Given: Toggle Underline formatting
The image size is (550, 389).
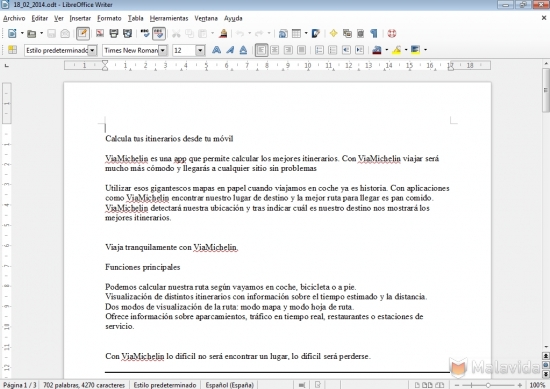Looking at the screenshot, I should click(x=243, y=50).
